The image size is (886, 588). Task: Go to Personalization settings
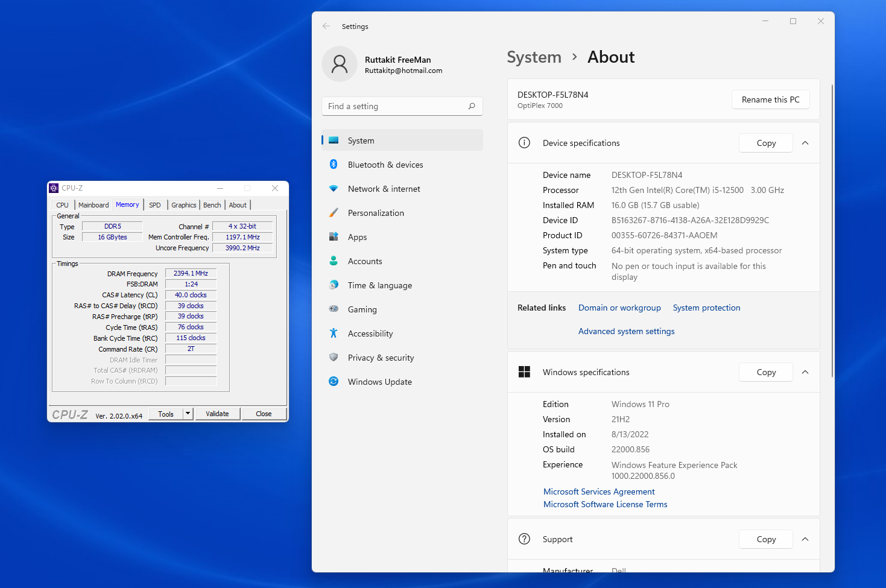[x=402, y=213]
